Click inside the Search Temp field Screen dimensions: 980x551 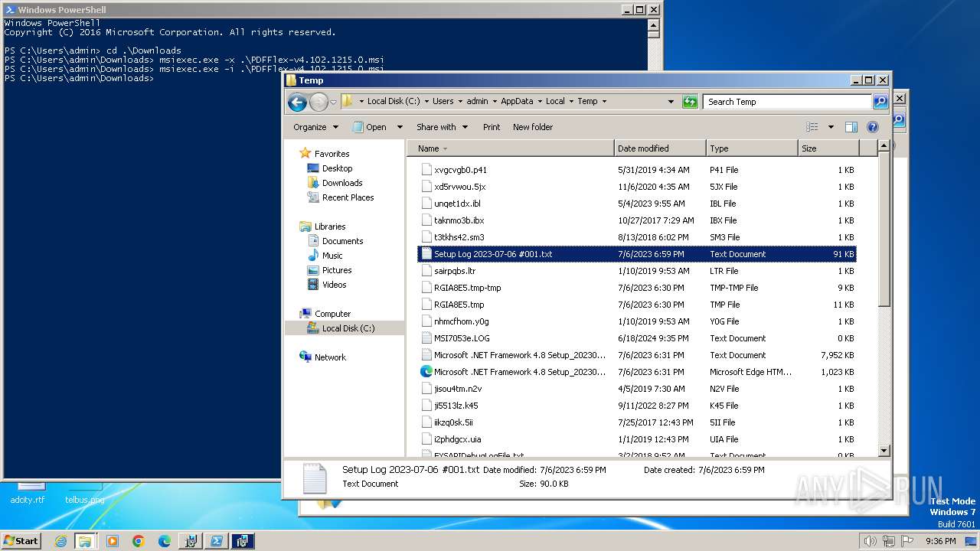point(788,101)
